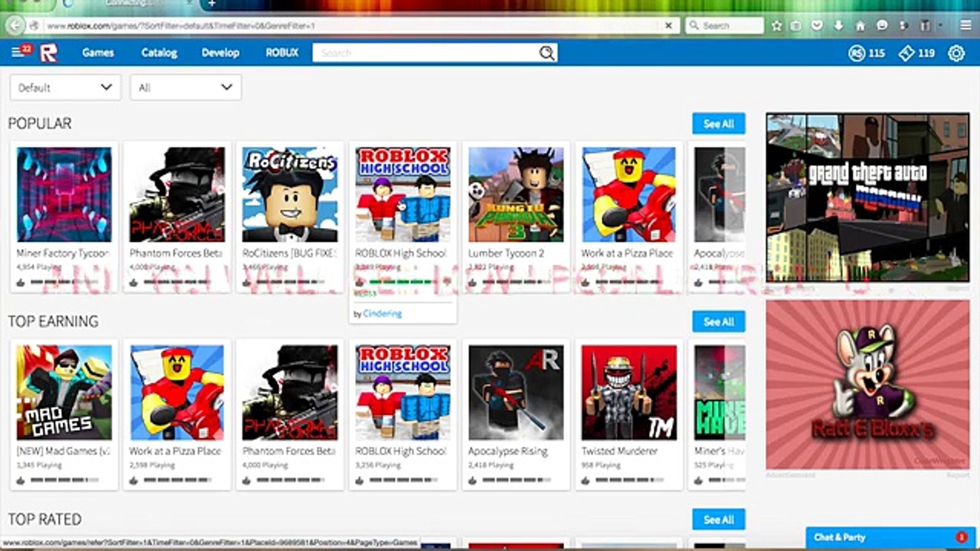This screenshot has width=980, height=551.
Task: Open the settings gear icon
Action: click(956, 53)
